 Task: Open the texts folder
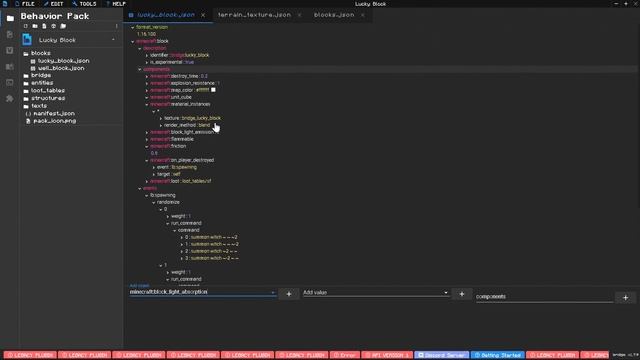click(x=39, y=106)
